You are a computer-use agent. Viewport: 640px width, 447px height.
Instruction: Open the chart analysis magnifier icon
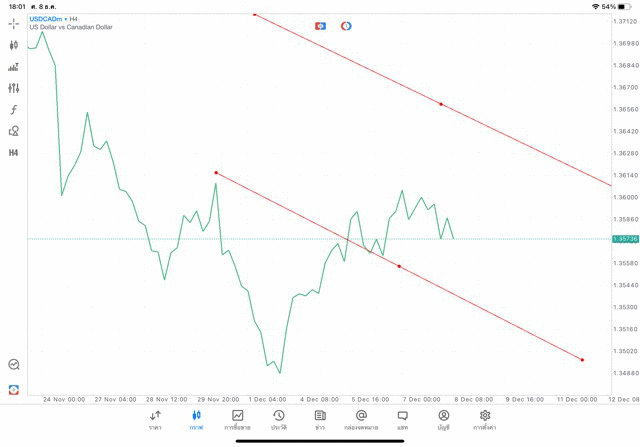(14, 365)
